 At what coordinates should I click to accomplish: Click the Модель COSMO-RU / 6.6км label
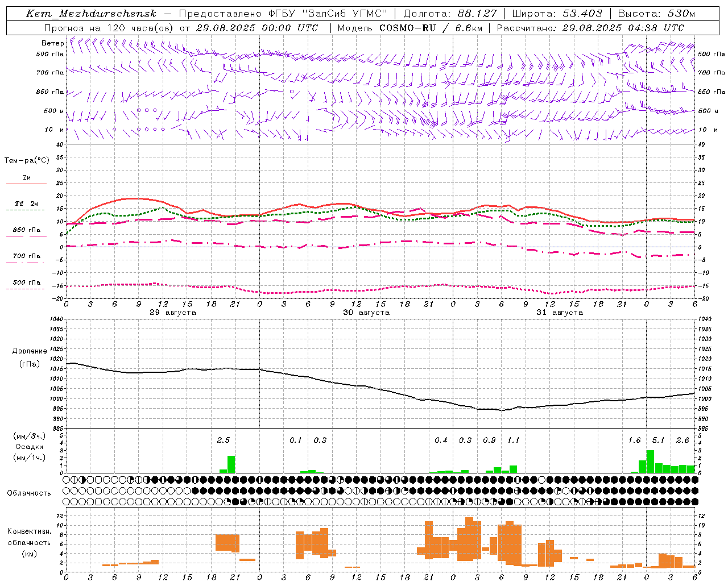(410, 28)
